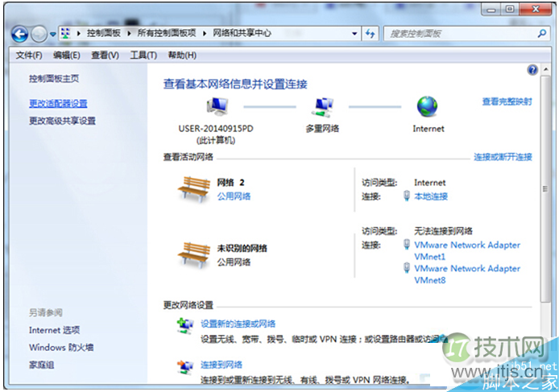
Task: Click the 网络 2 network name
Action: click(230, 183)
